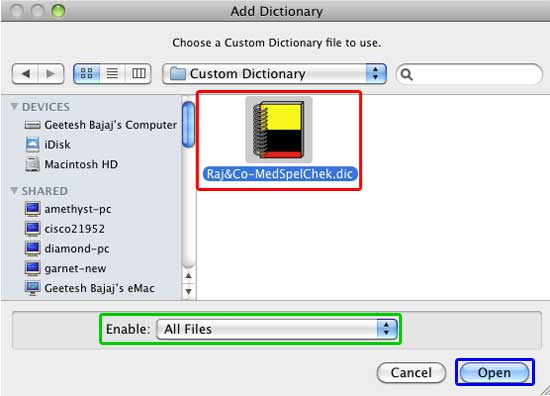Select Geetesh Bajaj's eMac

90,288
